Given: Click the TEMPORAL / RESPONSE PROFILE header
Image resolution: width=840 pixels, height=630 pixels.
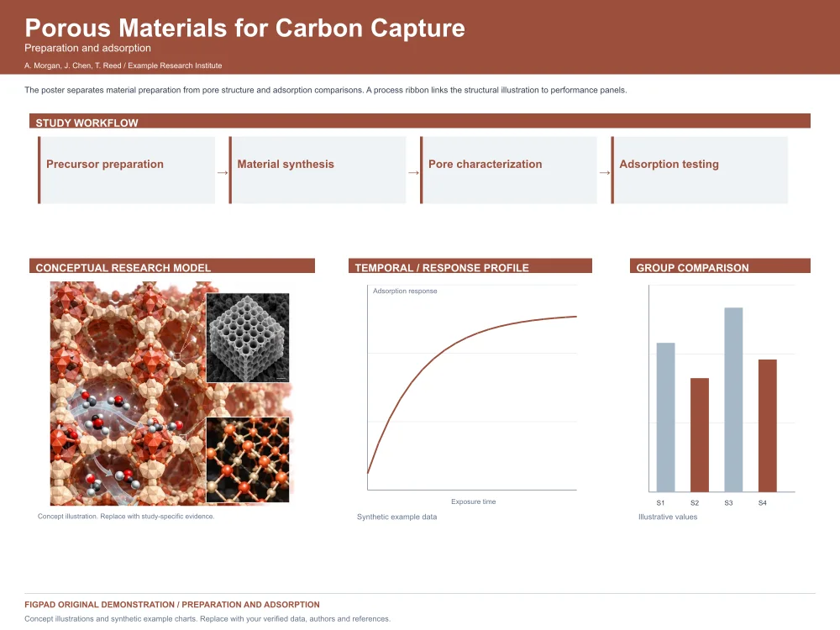Looking at the screenshot, I should point(470,266).
